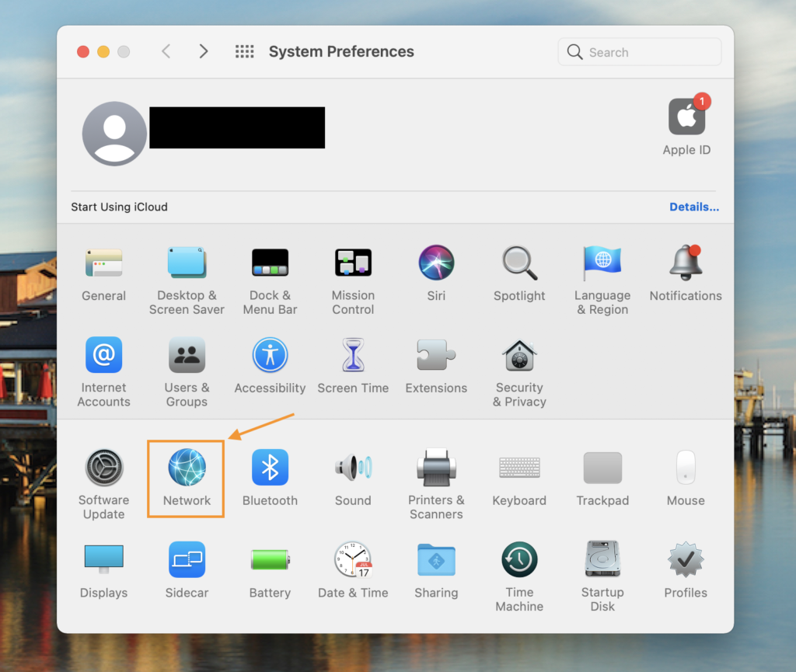Show all preferences using grid button
The image size is (796, 672).
[x=244, y=52]
